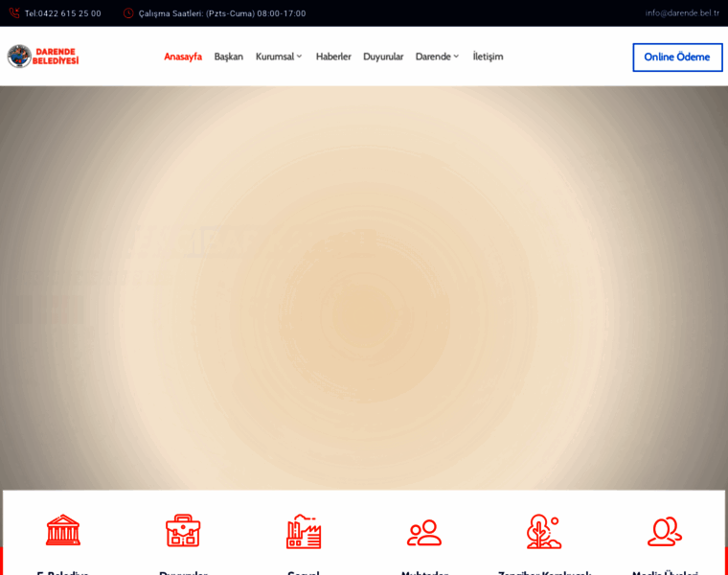Open the Başkan page

228,57
